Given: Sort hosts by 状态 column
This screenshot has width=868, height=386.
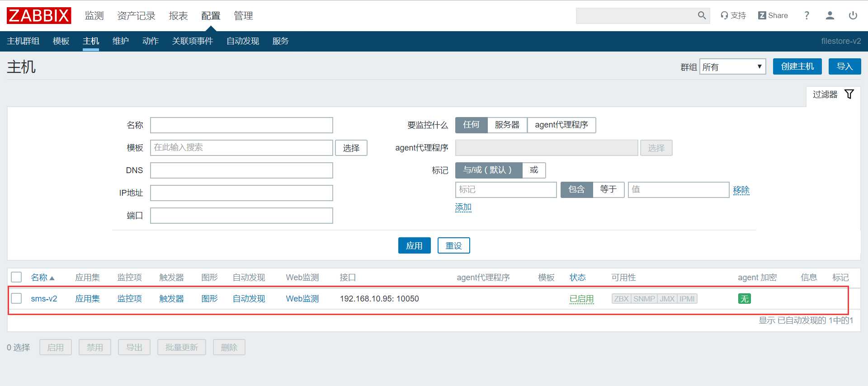Looking at the screenshot, I should point(577,278).
